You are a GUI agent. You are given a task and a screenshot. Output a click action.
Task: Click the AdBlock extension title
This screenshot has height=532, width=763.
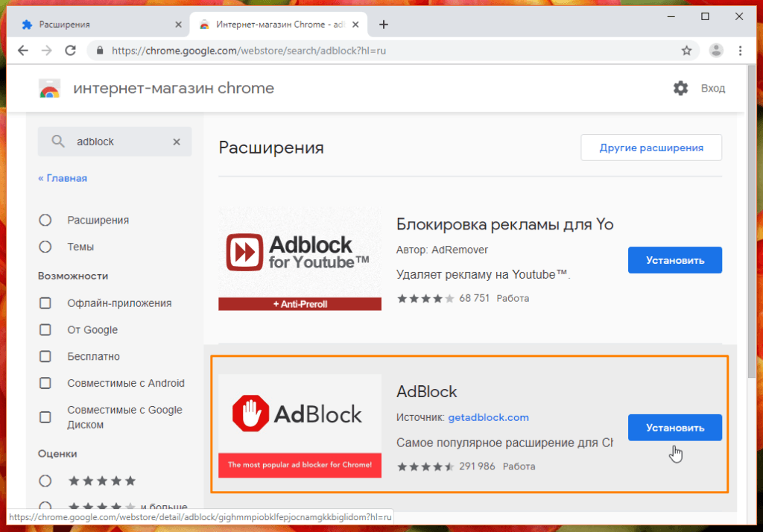pyautogui.click(x=427, y=392)
